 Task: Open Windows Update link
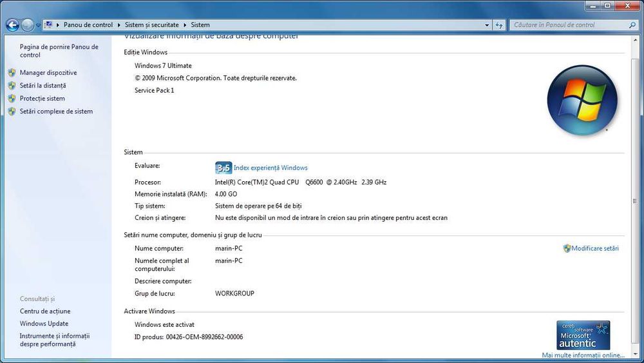pos(44,324)
